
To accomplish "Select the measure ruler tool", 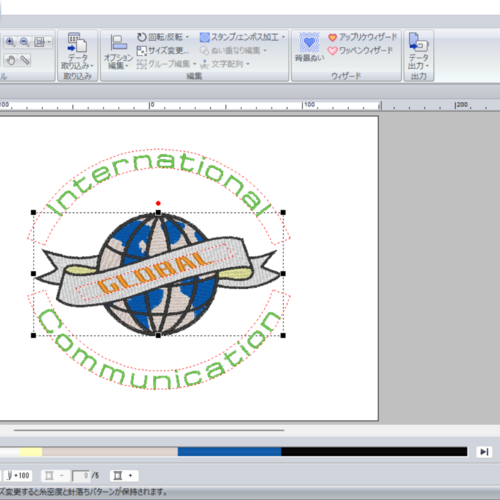I will [x=25, y=60].
